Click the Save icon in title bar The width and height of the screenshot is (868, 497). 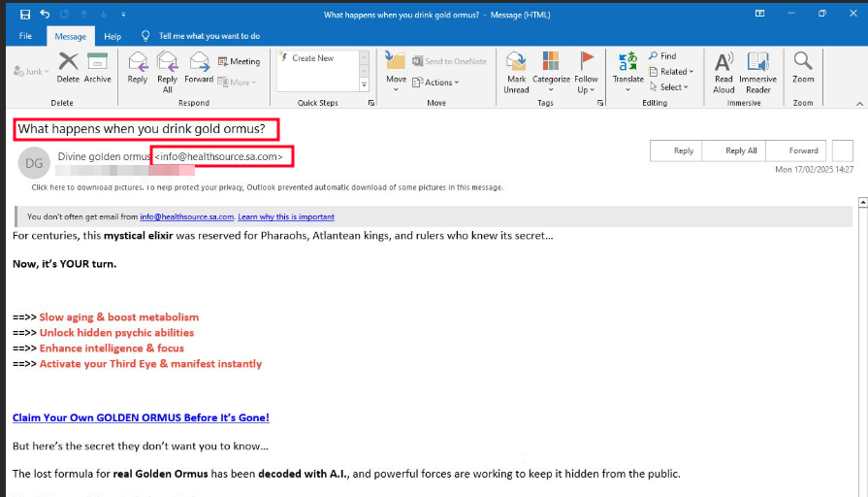pyautogui.click(x=25, y=15)
